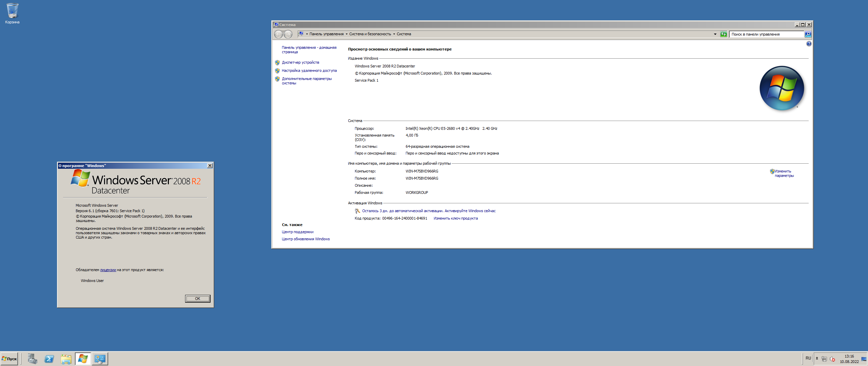Image resolution: width=868 pixels, height=366 pixels.
Task: Click Изменить ключ продукта link
Action: click(456, 219)
